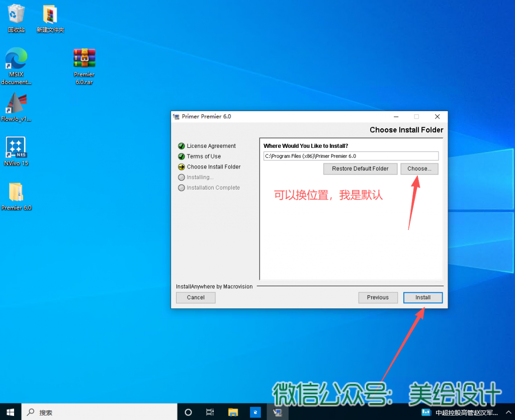The width and height of the screenshot is (515, 420).
Task: Click the Choose... folder button
Action: coord(419,169)
